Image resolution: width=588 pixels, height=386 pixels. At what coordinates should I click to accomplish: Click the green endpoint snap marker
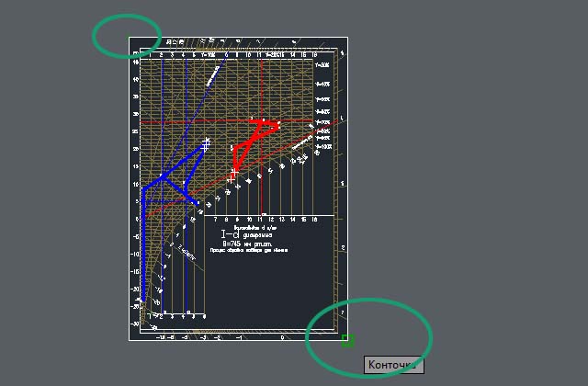coord(347,341)
